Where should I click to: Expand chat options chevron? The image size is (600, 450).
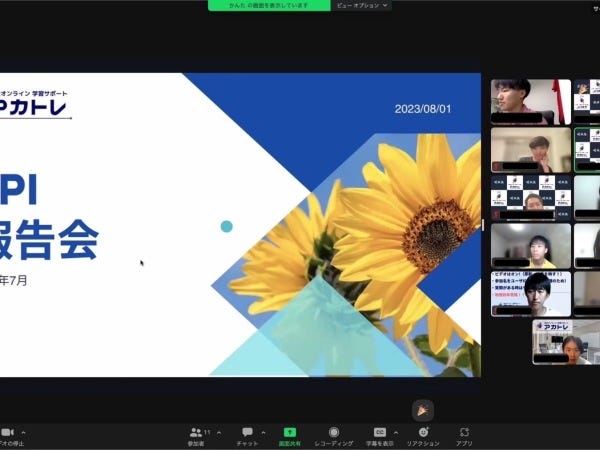pyautogui.click(x=263, y=433)
